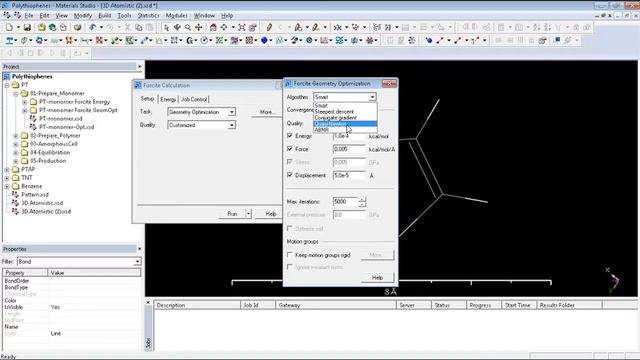Click the Undo arrow icon

(93, 27)
